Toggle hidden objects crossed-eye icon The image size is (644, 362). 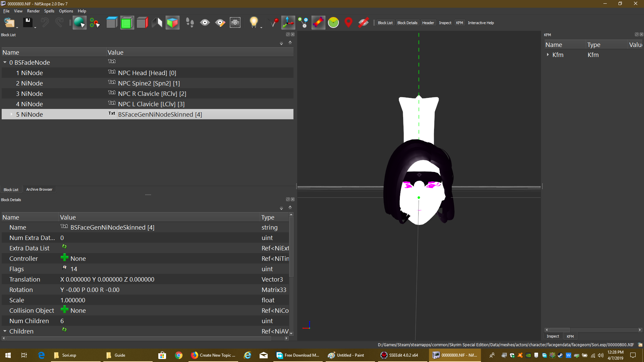pyautogui.click(x=363, y=23)
